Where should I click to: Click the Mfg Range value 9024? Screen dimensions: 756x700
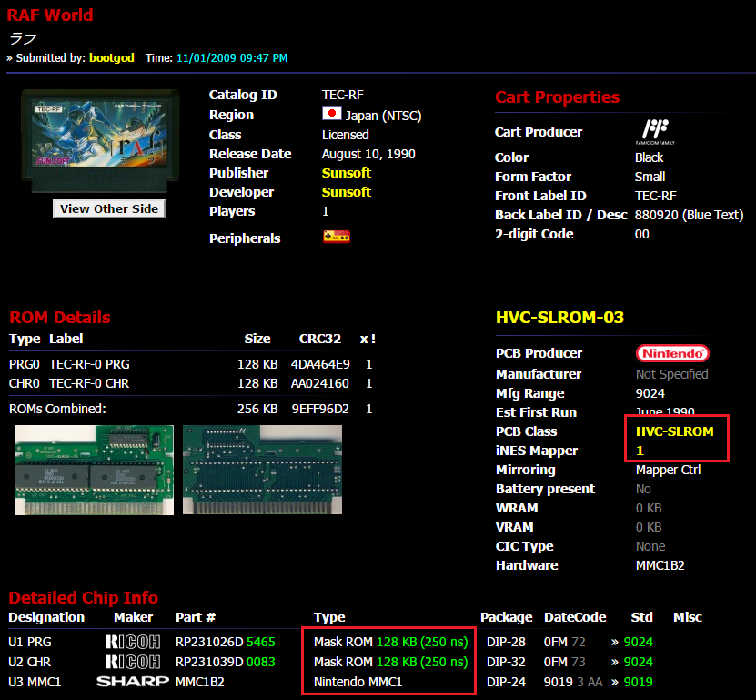pos(650,393)
